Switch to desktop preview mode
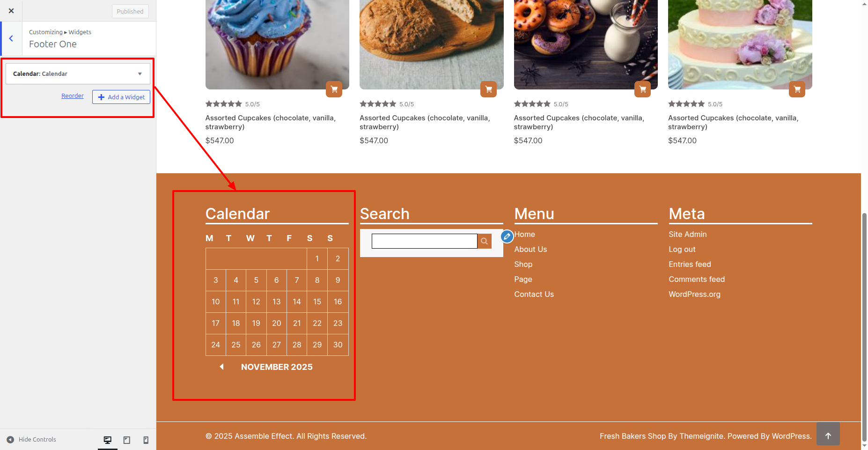Viewport: 868px width, 450px height. [108, 440]
